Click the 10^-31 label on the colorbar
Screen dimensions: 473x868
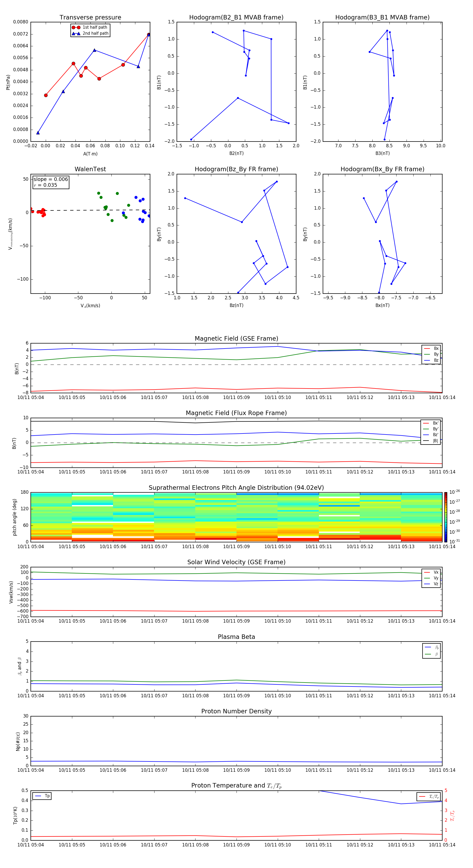(x=455, y=542)
